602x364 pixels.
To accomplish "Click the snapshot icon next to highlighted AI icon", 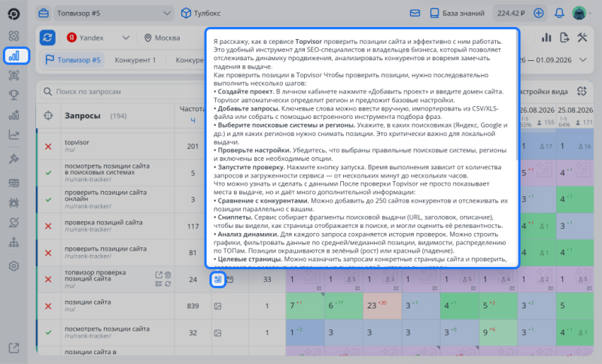I will pyautogui.click(x=230, y=279).
